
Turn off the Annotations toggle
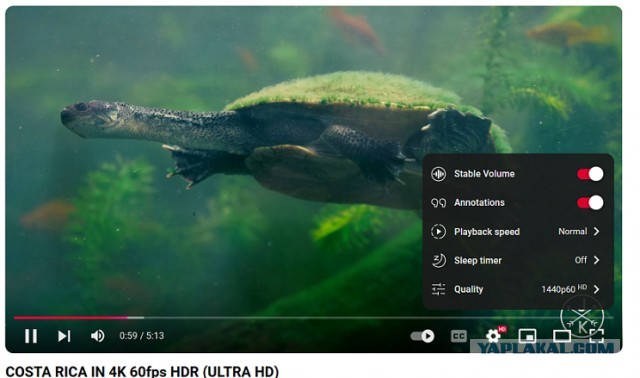[x=590, y=202]
